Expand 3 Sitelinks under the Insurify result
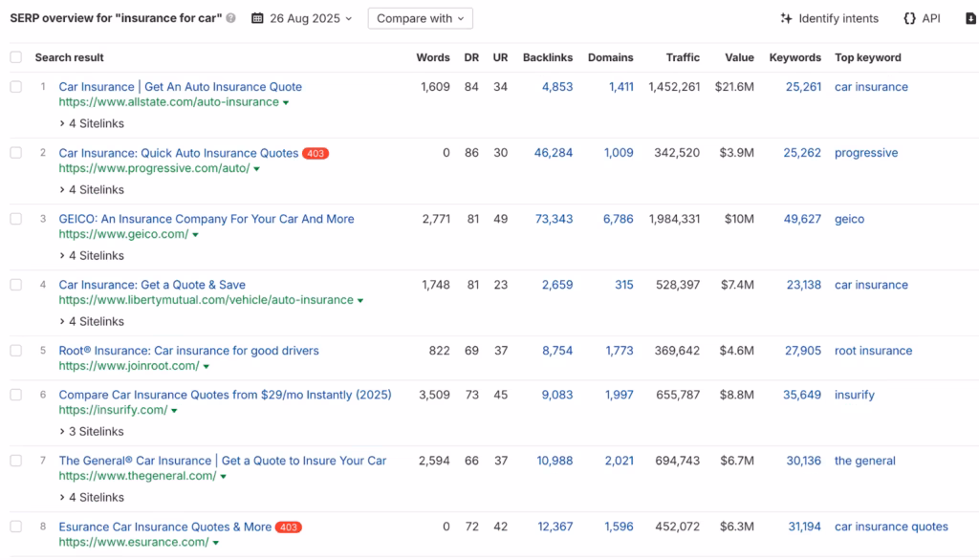 pos(92,431)
